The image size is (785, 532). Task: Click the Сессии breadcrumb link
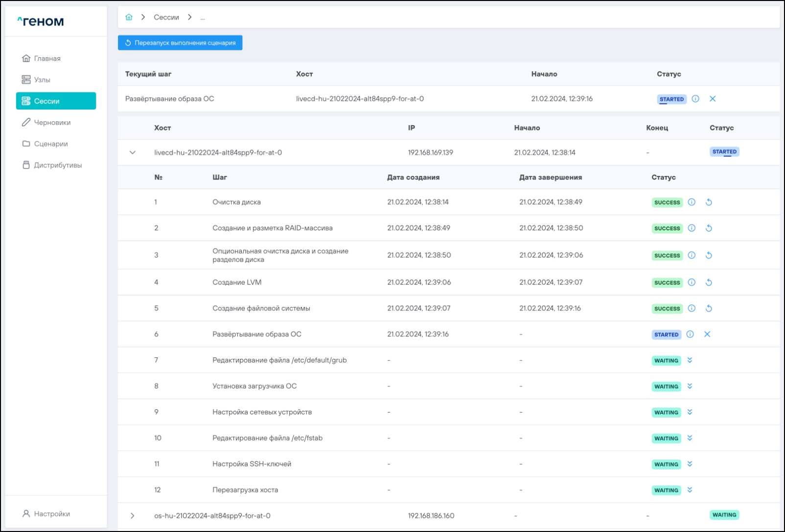(166, 17)
